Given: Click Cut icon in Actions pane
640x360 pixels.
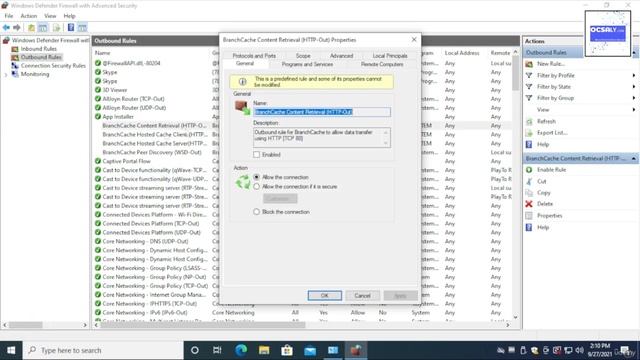Looking at the screenshot, I should (x=529, y=181).
